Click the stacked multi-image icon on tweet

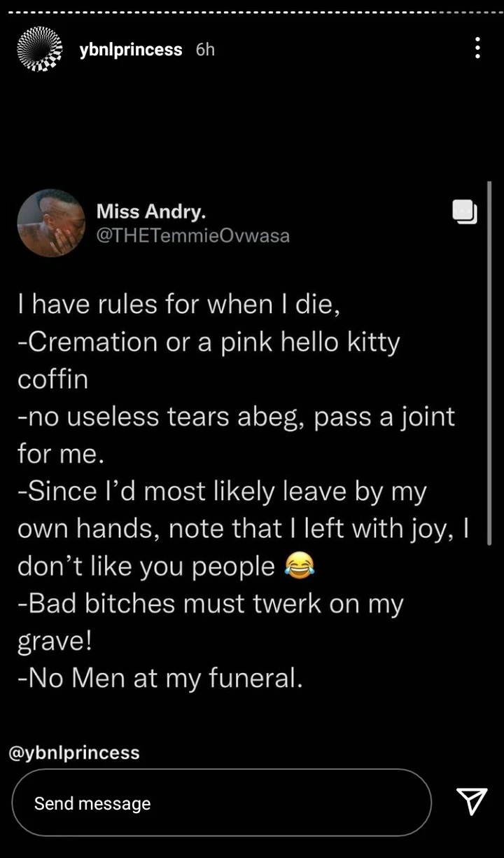464,212
